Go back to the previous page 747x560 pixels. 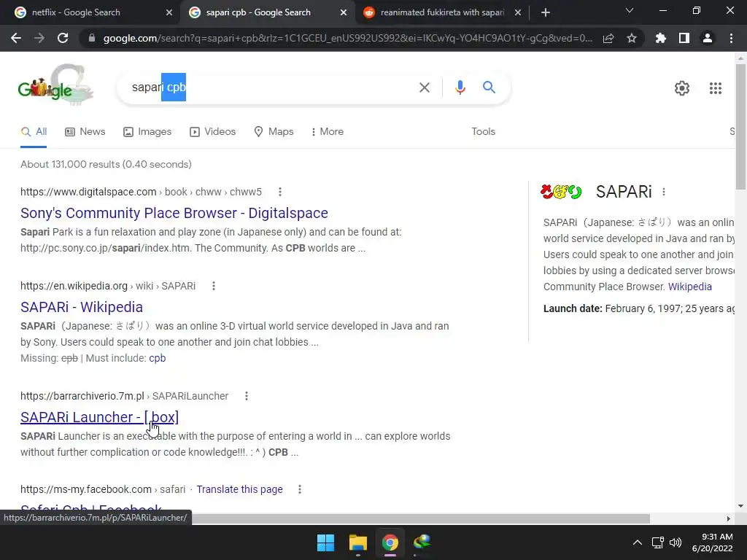point(16,38)
